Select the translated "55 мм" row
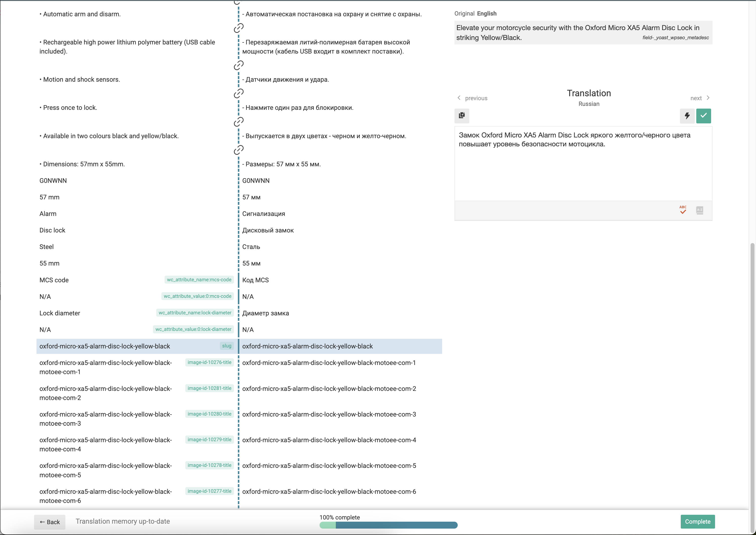The image size is (756, 535). [x=251, y=263]
